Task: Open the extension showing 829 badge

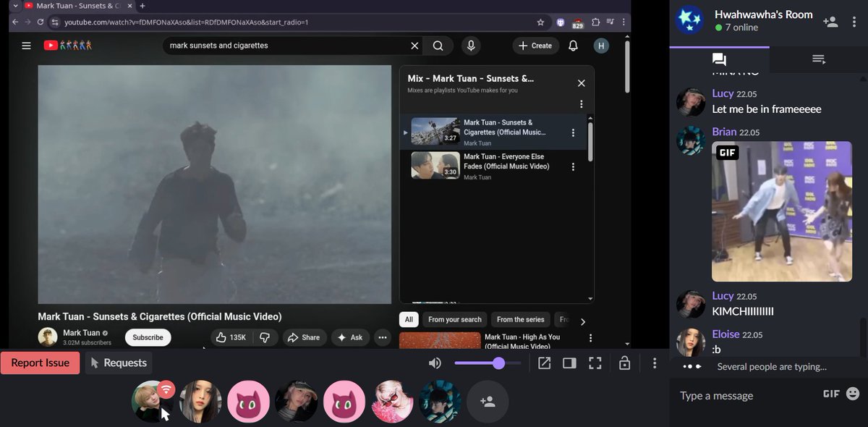Action: [577, 22]
